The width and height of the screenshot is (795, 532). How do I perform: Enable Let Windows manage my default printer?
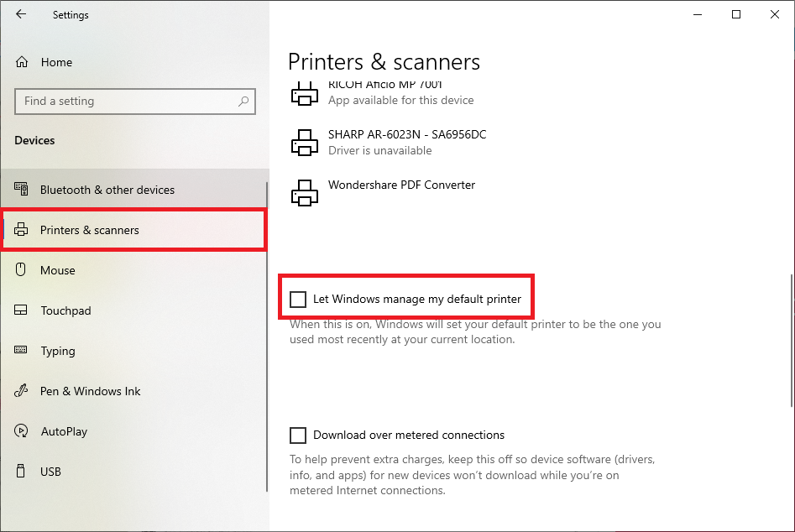coord(298,299)
